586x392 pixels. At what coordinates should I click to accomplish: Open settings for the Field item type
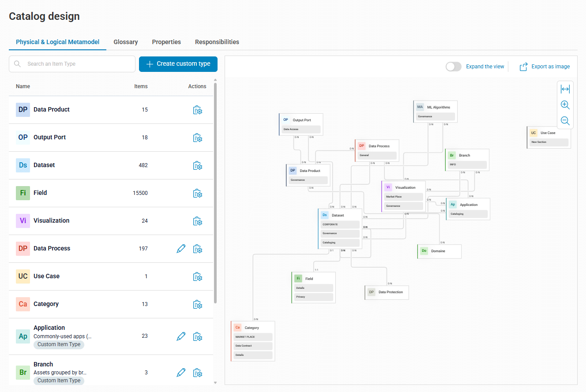198,193
